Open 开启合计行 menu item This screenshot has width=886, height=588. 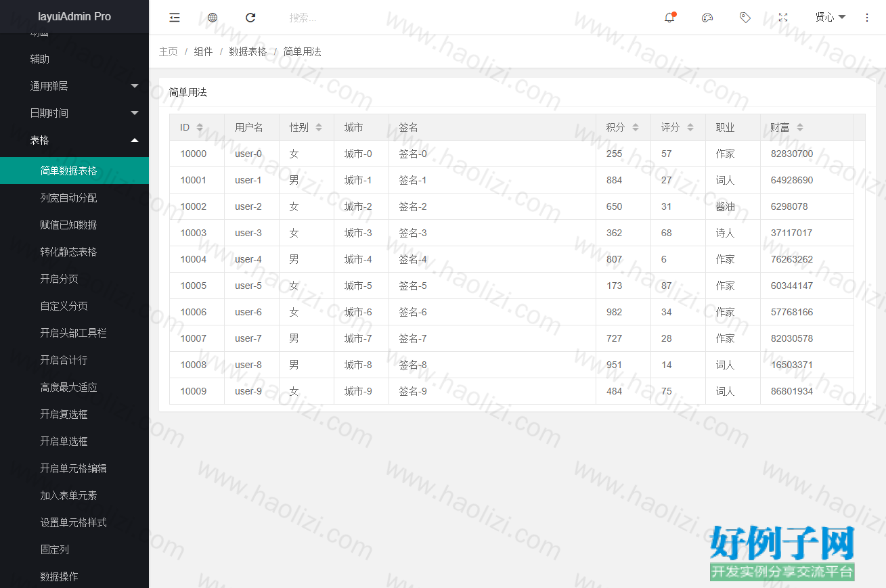click(x=74, y=360)
